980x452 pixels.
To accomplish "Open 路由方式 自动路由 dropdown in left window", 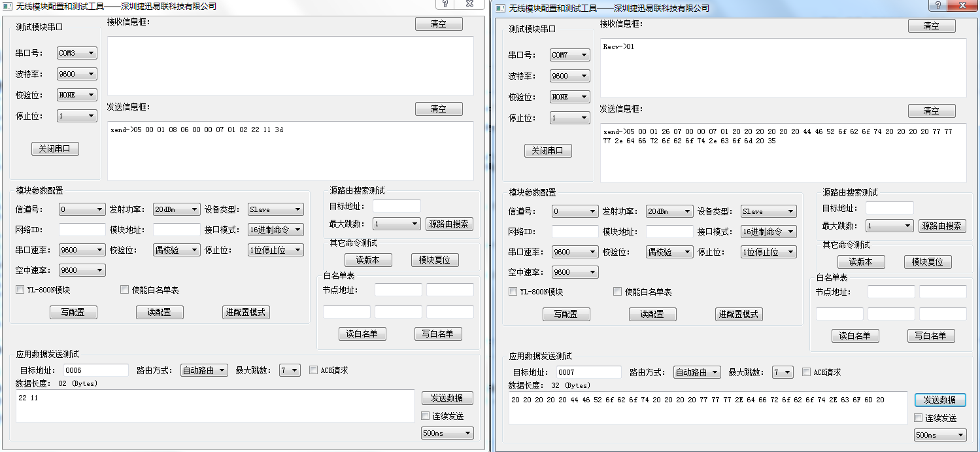I will pos(204,370).
